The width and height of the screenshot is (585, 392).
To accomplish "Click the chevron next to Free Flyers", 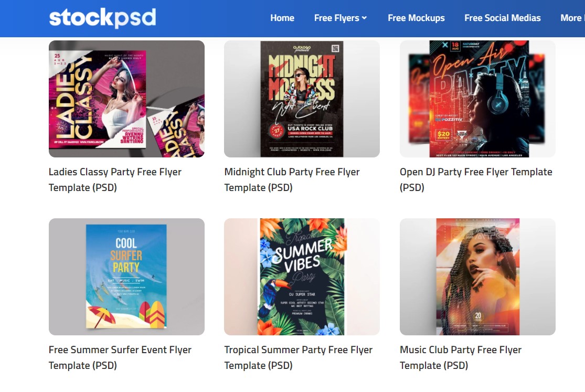I will tap(365, 18).
